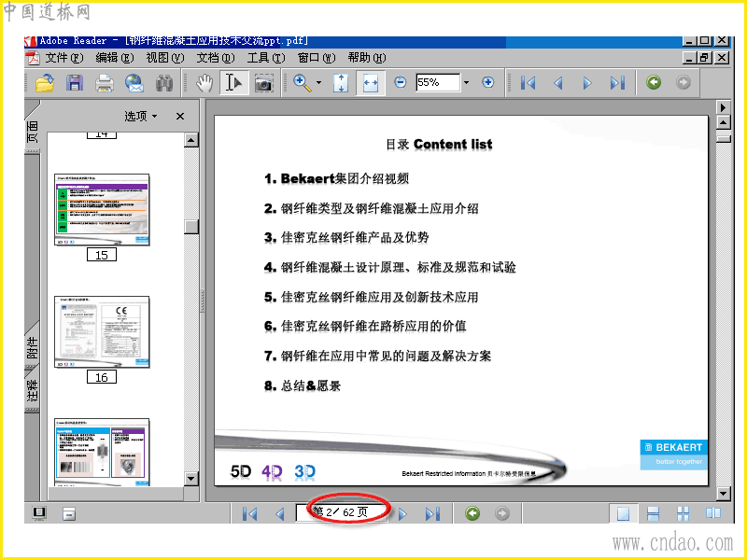The image size is (747, 560).
Task: Email the document with the globe envelope icon
Action: tap(134, 83)
